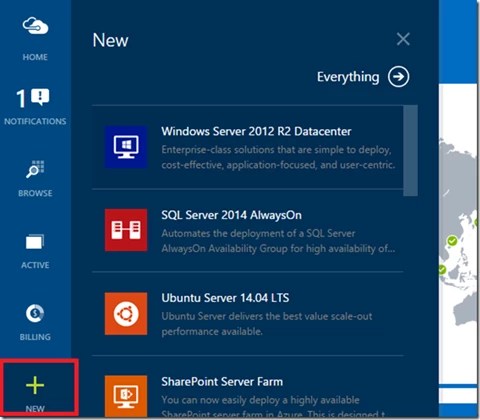The width and height of the screenshot is (480, 420).
Task: Open the Everything link
Action: coord(348,77)
